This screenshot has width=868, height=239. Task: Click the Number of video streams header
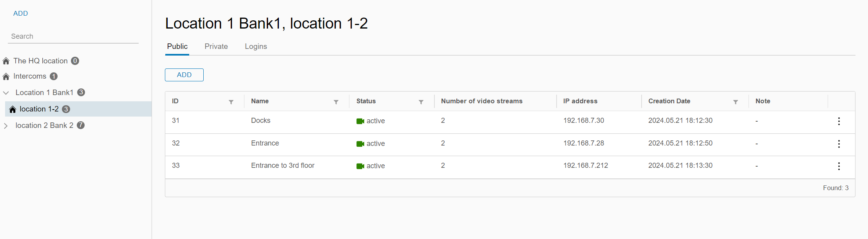tap(481, 101)
